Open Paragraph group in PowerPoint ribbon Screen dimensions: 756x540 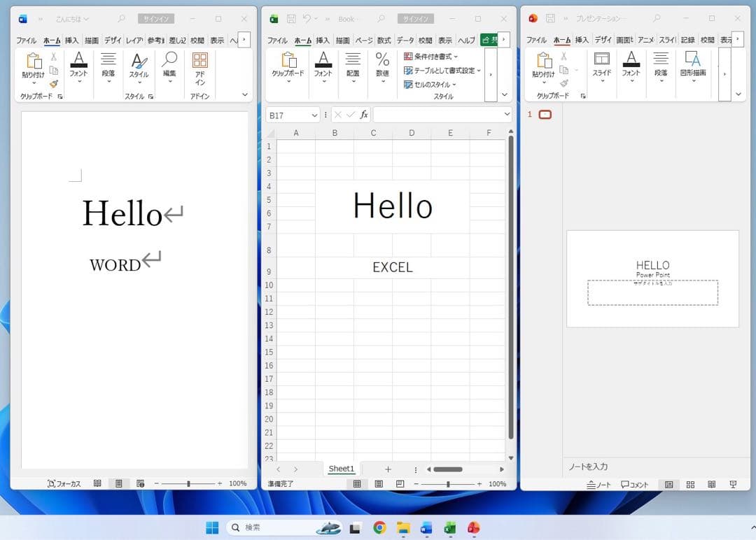[661, 67]
